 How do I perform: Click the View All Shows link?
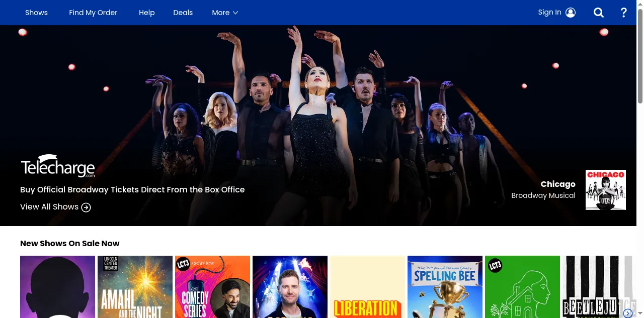(x=49, y=207)
